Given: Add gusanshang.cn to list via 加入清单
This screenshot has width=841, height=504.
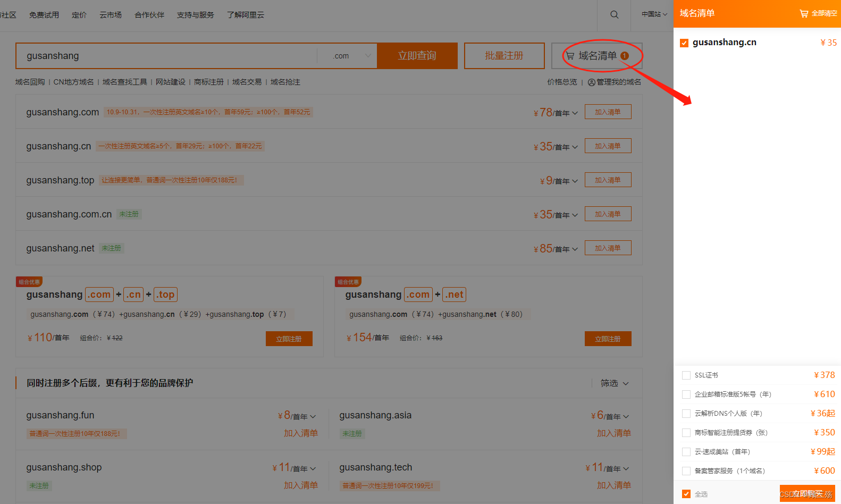Looking at the screenshot, I should pyautogui.click(x=608, y=146).
